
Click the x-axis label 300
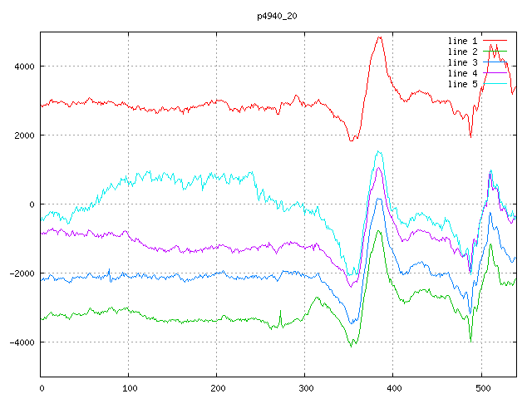(x=306, y=388)
